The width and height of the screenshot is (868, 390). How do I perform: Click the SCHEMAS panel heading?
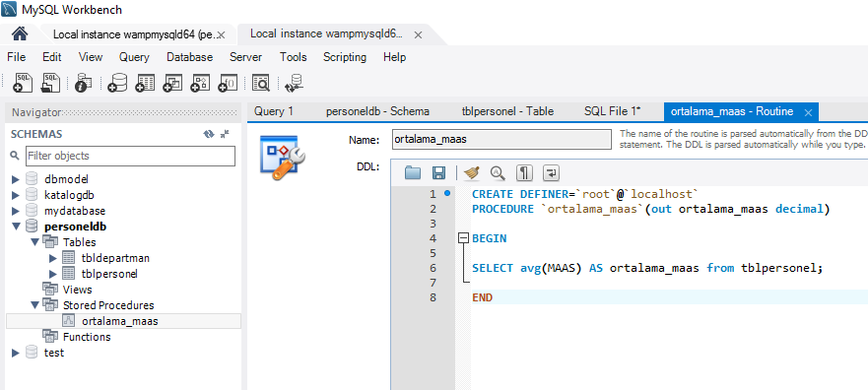click(x=36, y=134)
